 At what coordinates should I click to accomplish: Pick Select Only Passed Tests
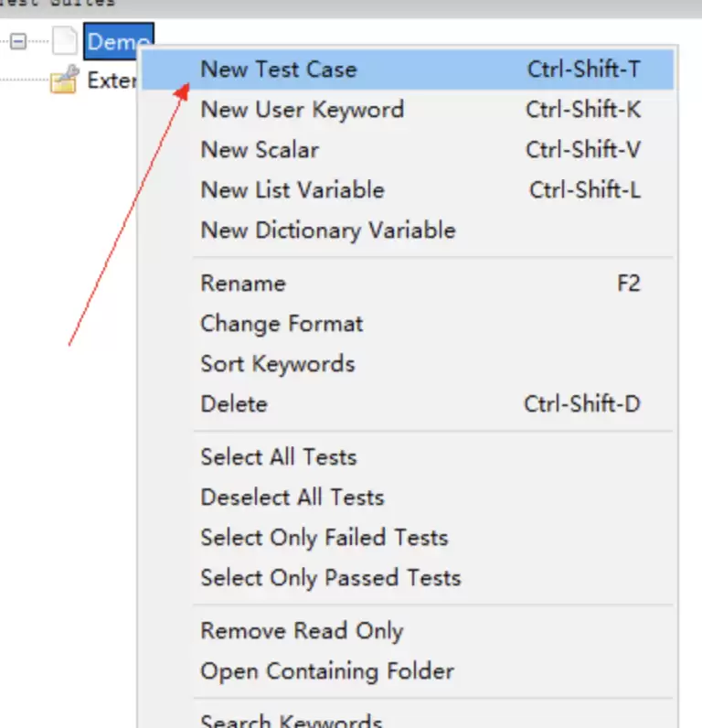408,578
